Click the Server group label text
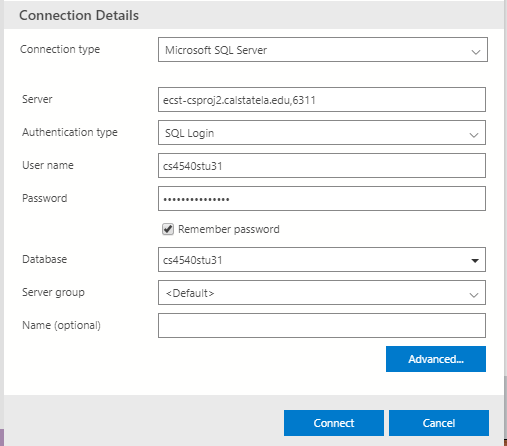The width and height of the screenshot is (507, 446). click(x=53, y=292)
